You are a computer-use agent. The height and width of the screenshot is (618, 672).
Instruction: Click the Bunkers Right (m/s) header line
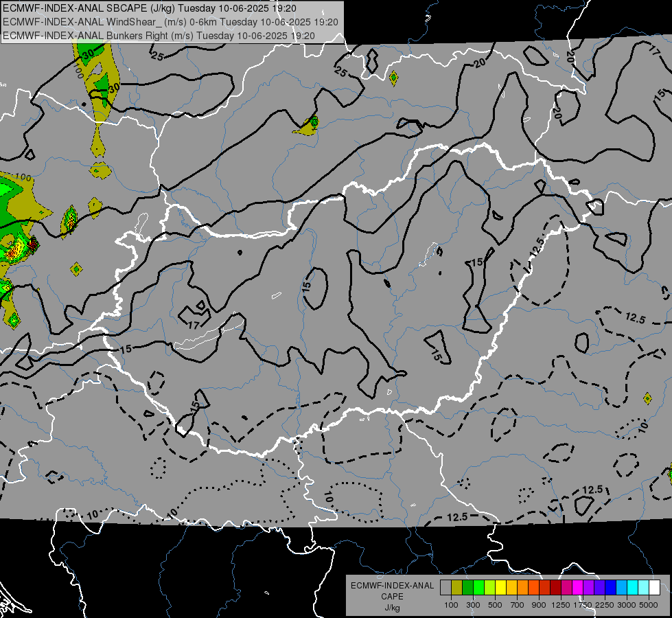point(159,36)
